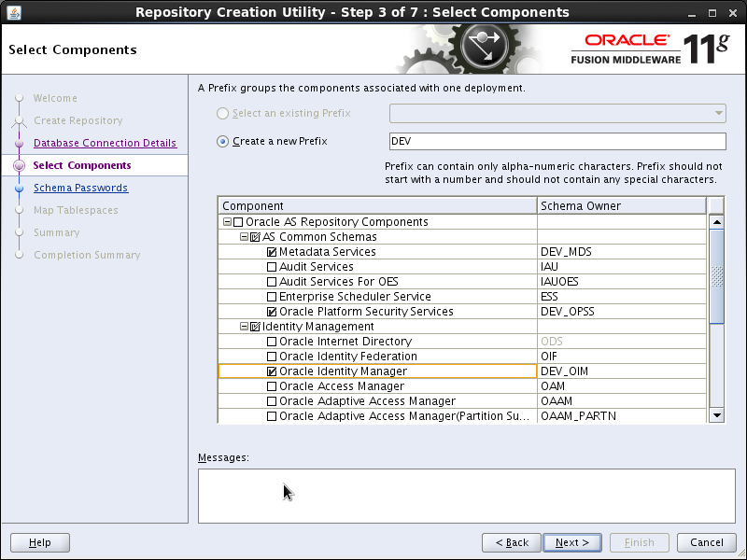
Task: Click the Welcome step circle icon
Action: tap(21, 98)
